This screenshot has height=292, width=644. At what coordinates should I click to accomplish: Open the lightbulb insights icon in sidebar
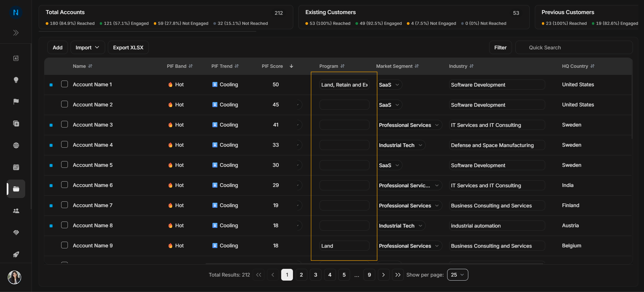[x=16, y=80]
